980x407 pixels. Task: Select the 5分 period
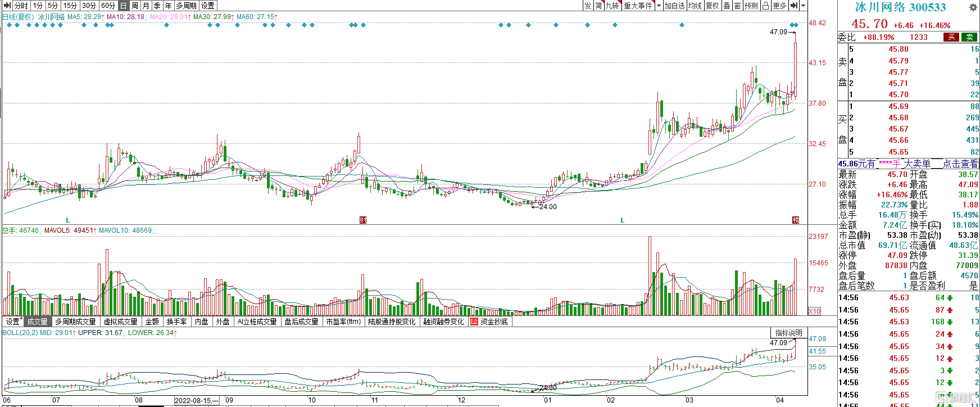coord(53,6)
